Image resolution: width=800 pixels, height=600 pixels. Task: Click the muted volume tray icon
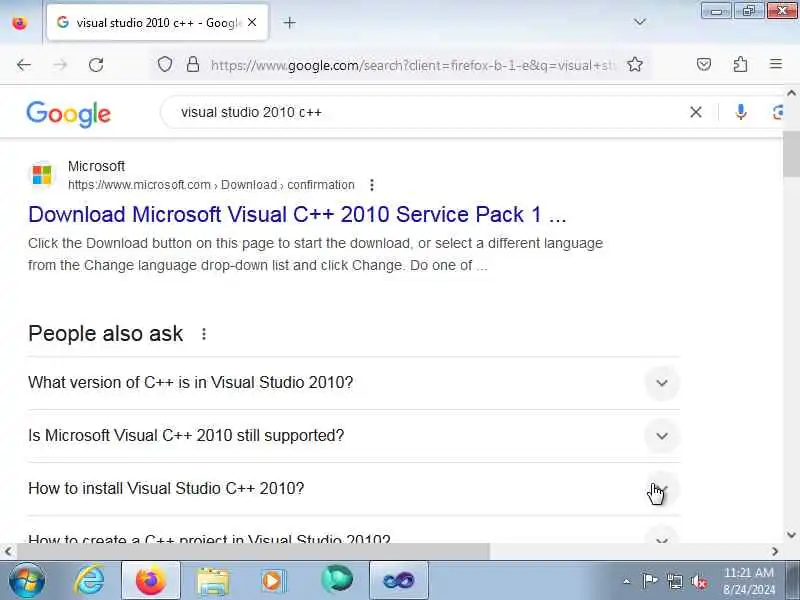coord(699,581)
